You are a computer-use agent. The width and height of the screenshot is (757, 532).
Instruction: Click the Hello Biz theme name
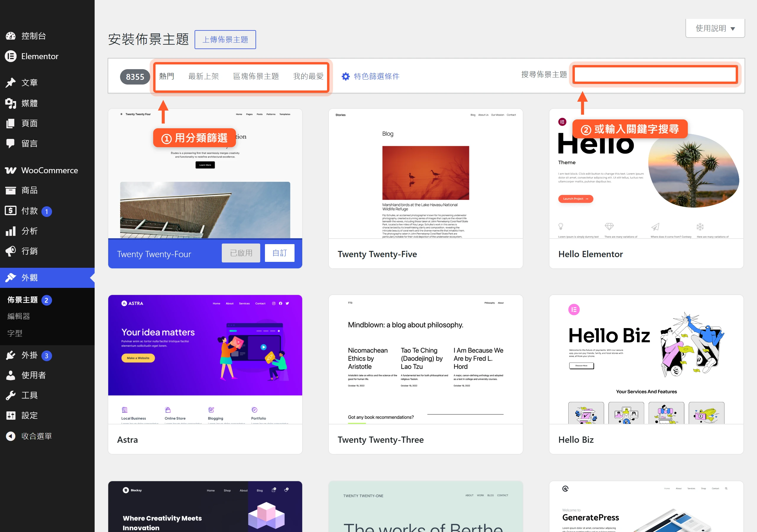coord(576,440)
